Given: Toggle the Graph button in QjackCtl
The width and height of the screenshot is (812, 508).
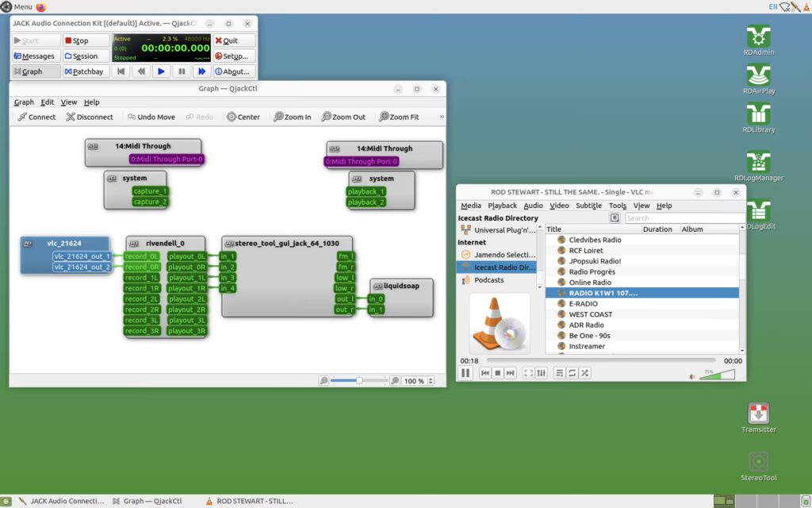Looking at the screenshot, I should click(36, 71).
